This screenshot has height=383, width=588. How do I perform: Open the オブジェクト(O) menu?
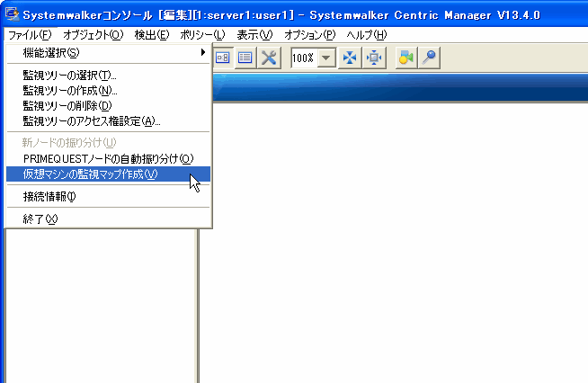pyautogui.click(x=93, y=35)
